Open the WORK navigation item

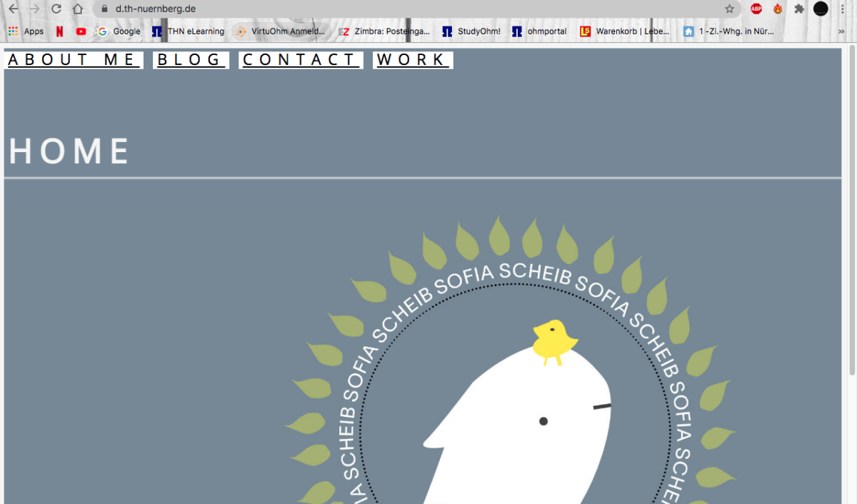[x=413, y=60]
